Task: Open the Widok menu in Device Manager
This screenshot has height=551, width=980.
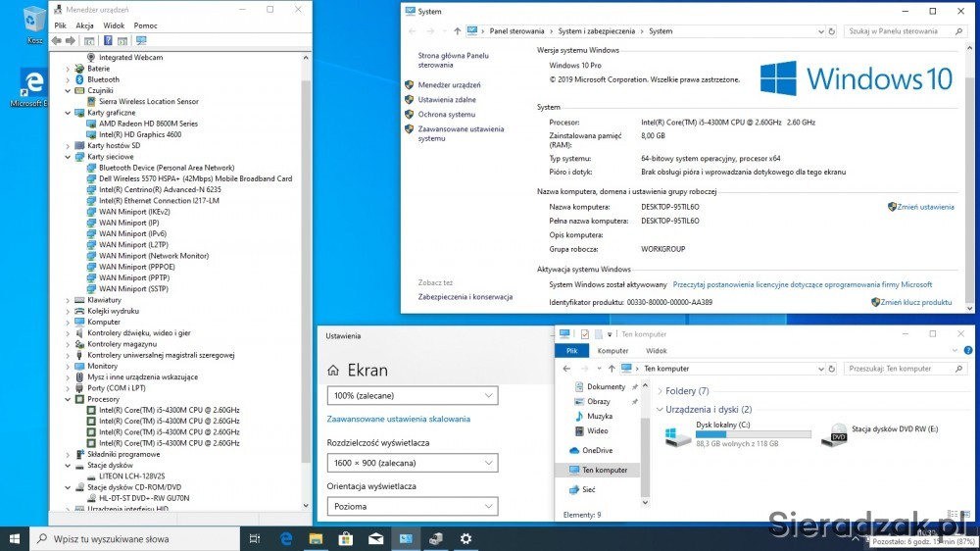Action: 114,25
